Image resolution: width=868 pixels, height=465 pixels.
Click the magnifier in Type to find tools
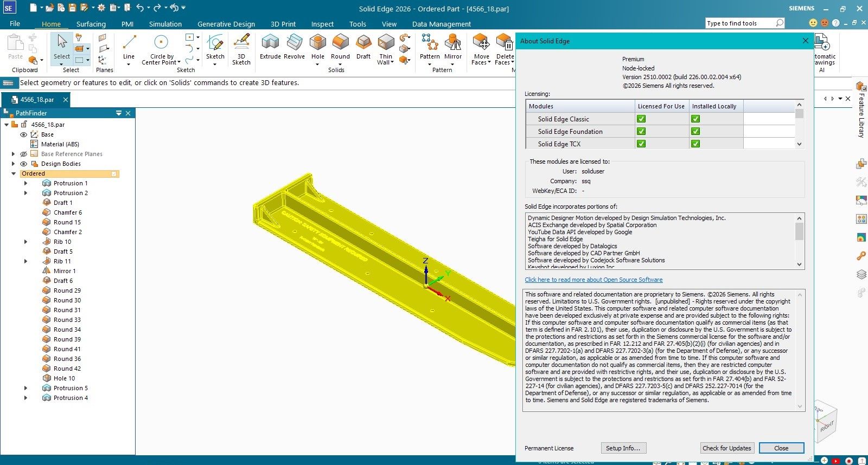click(780, 23)
